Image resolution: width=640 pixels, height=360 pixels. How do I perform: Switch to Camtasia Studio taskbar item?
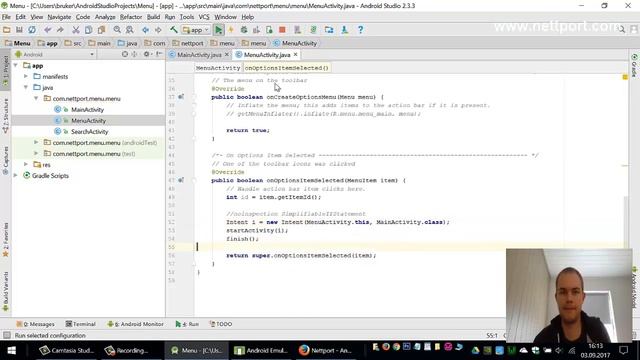[67, 351]
